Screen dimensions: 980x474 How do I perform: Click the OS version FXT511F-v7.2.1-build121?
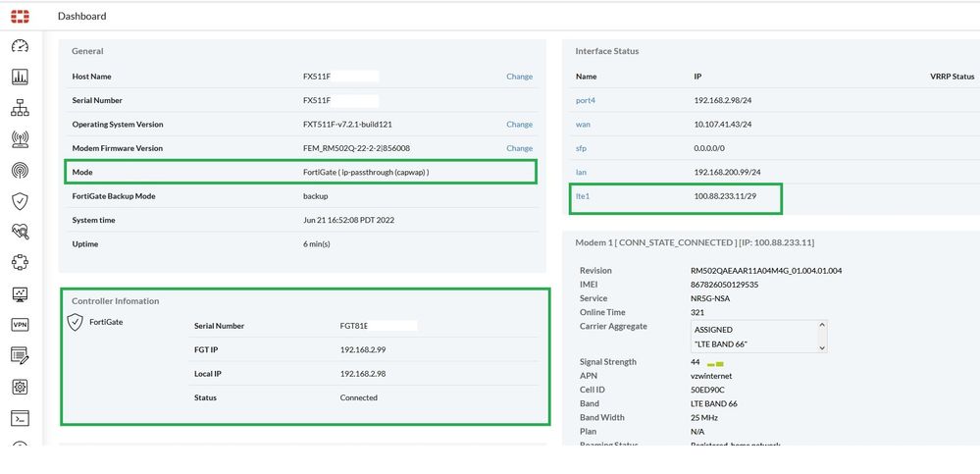[x=347, y=125]
